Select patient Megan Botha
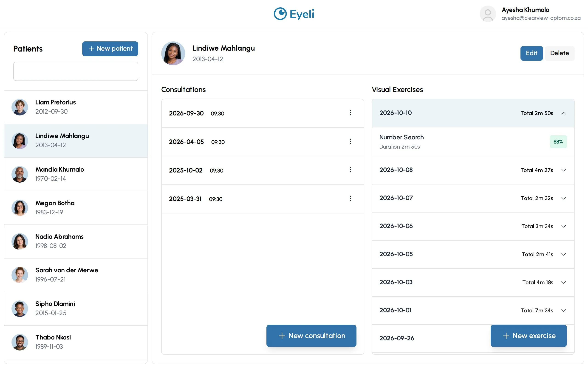Viewport: 588px width, 368px height. (x=76, y=208)
